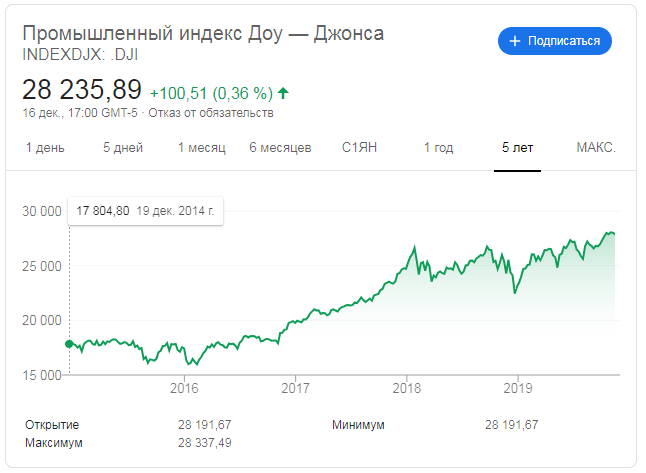Click the chart tooltip showing 17 804,80

coord(145,211)
